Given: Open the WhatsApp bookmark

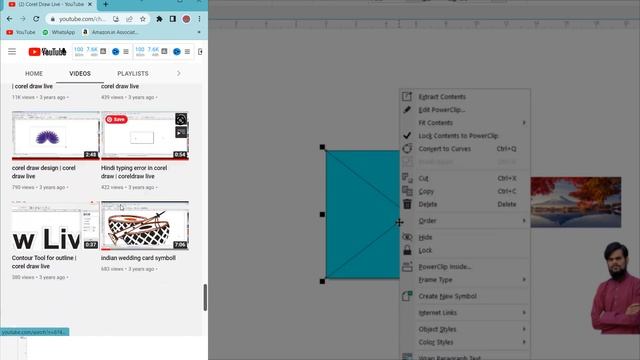Looking at the screenshot, I should point(59,32).
